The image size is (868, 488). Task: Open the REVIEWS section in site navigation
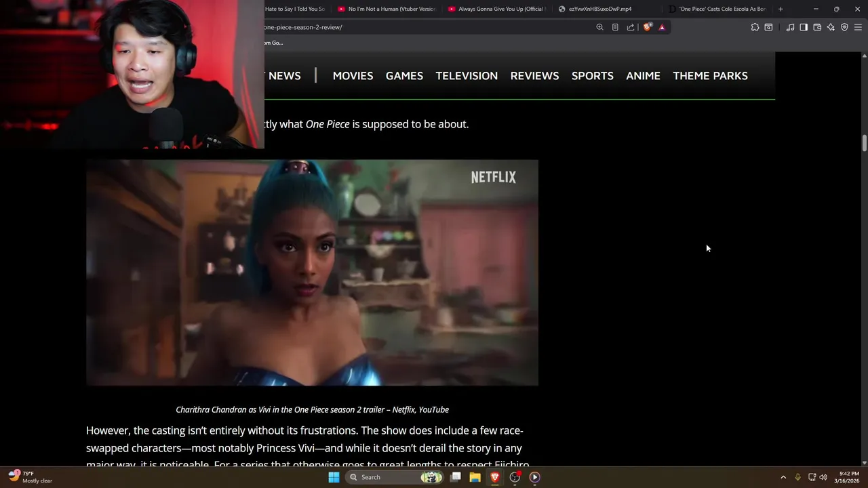[x=534, y=76]
